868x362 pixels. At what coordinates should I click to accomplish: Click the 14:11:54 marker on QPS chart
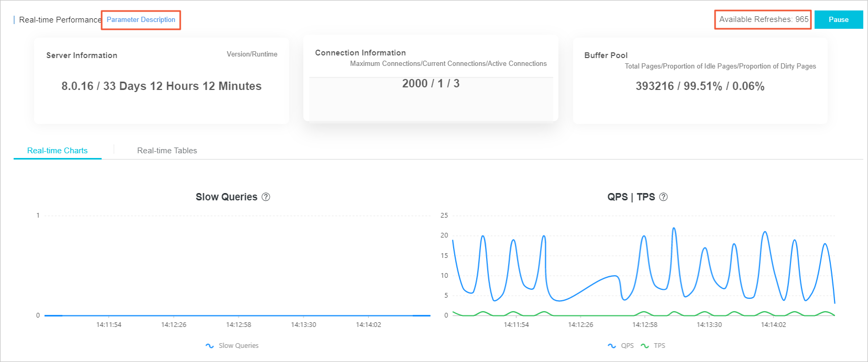tap(516, 325)
